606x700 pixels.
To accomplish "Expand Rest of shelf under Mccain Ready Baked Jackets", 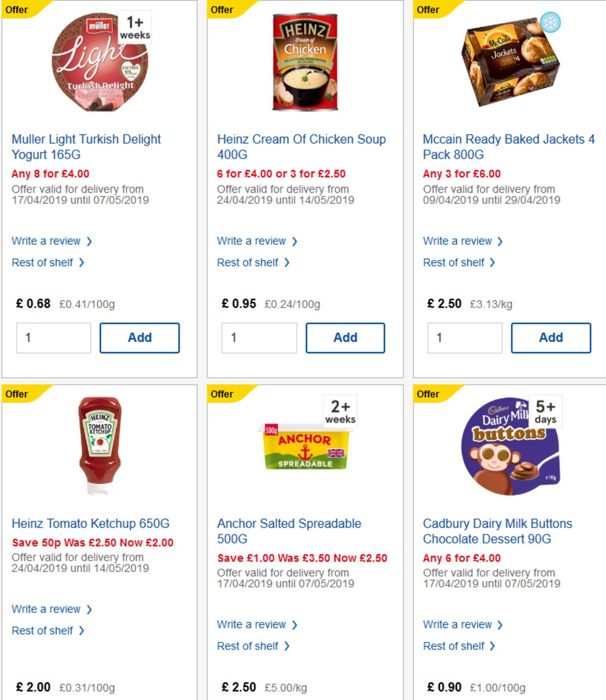I will coord(454,263).
